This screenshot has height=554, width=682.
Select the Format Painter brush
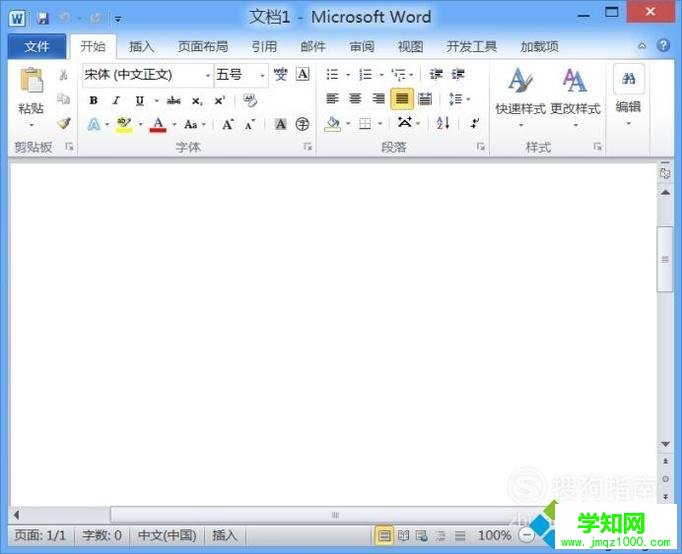[64, 123]
